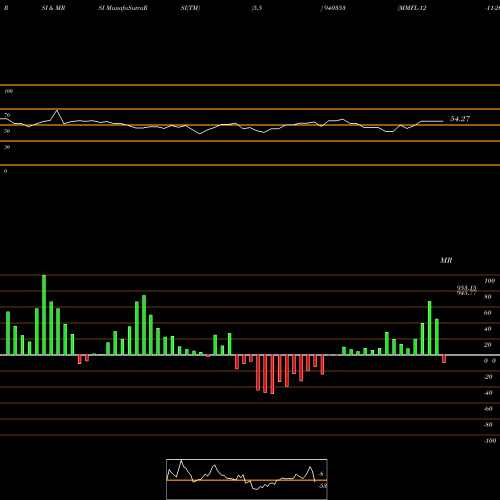
Task: Click the RSI value label 54.27
Action: (x=460, y=119)
